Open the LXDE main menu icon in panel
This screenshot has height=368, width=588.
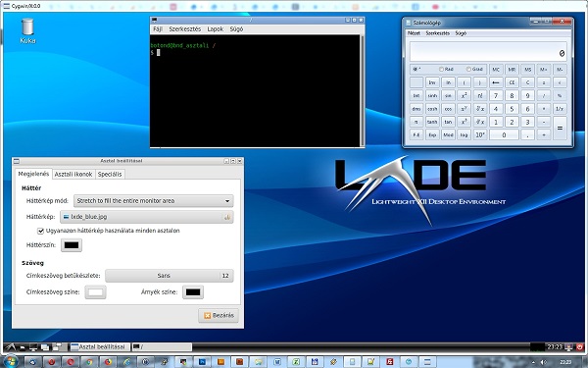point(10,347)
